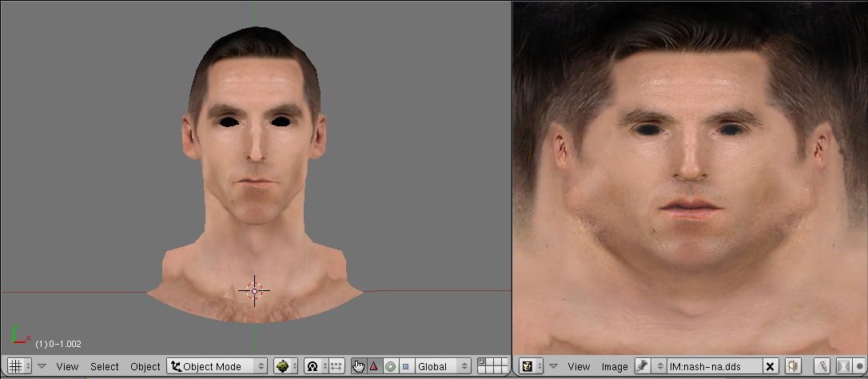Click the pin image icon
The height and width of the screenshot is (379, 868).
point(642,366)
